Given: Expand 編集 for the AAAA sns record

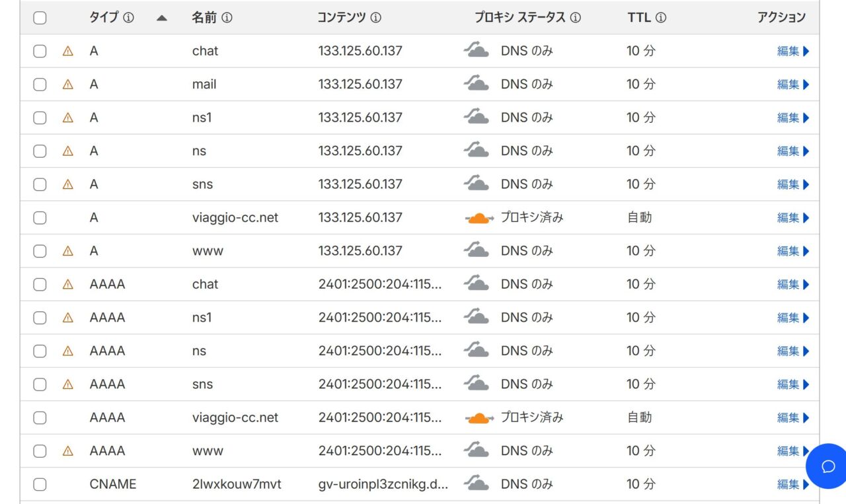Looking at the screenshot, I should [792, 384].
